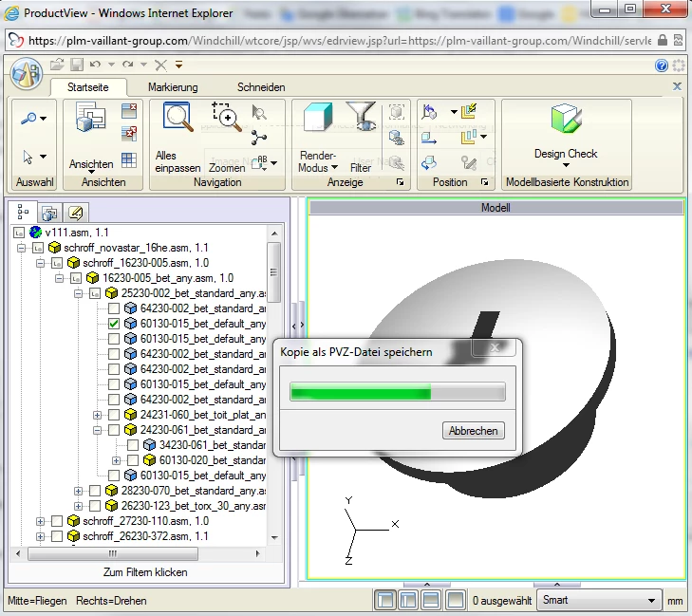Expand the 28230-070_bet_standard_any node

tap(78, 491)
